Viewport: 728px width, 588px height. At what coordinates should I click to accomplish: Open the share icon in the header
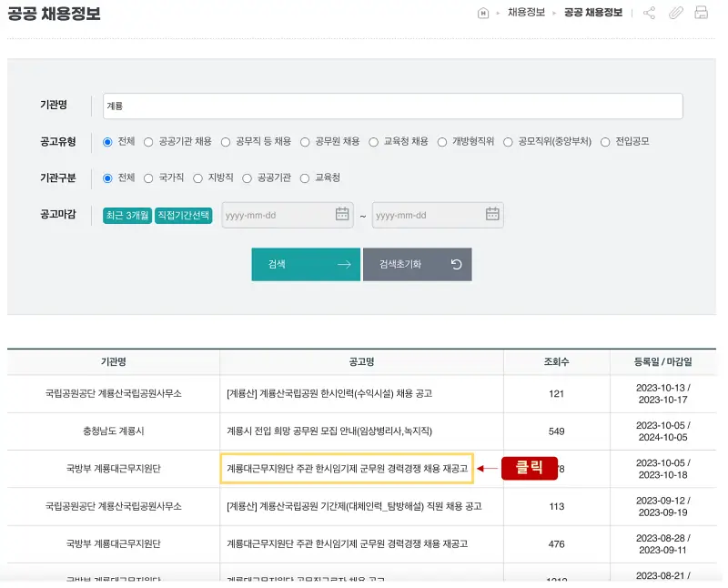tap(648, 14)
